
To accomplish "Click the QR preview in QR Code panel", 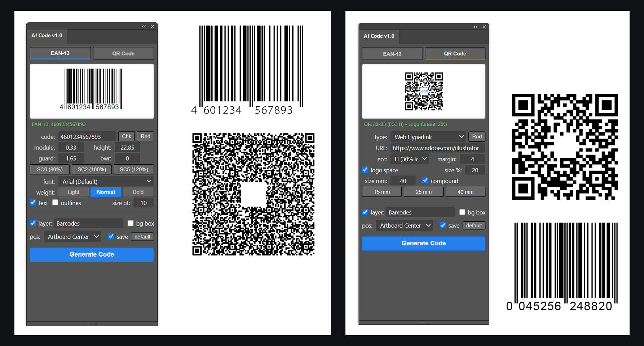I will pos(424,92).
